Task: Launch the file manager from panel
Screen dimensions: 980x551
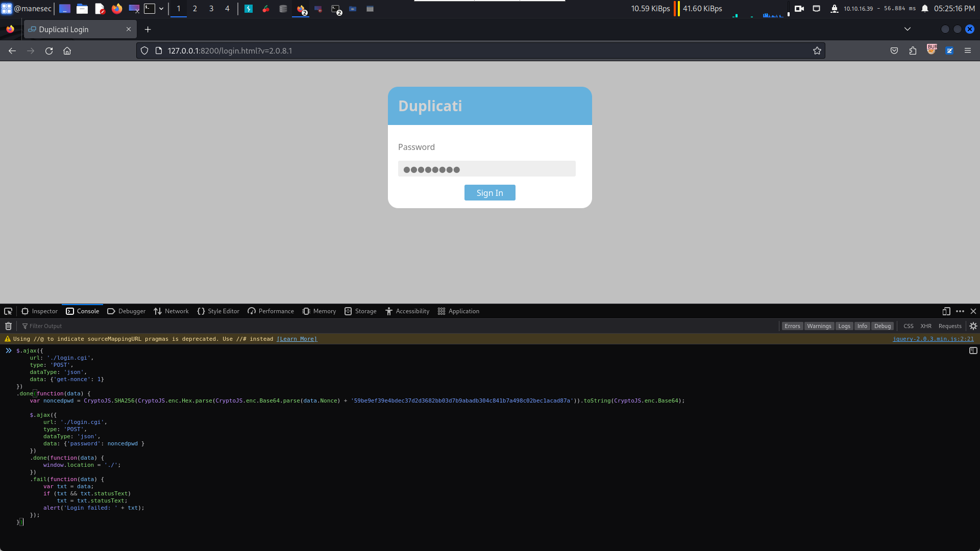Action: (x=82, y=9)
